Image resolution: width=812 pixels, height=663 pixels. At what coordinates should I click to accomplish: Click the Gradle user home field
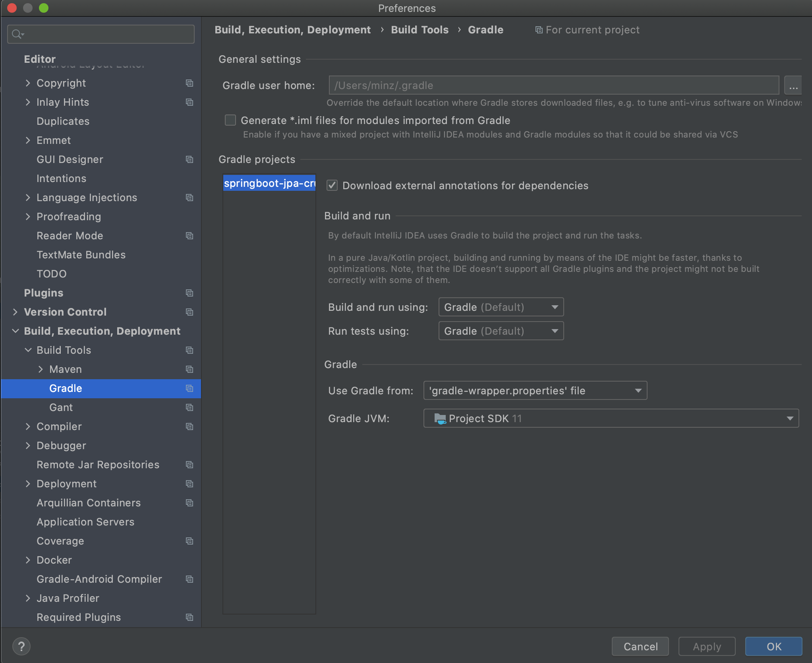[553, 85]
